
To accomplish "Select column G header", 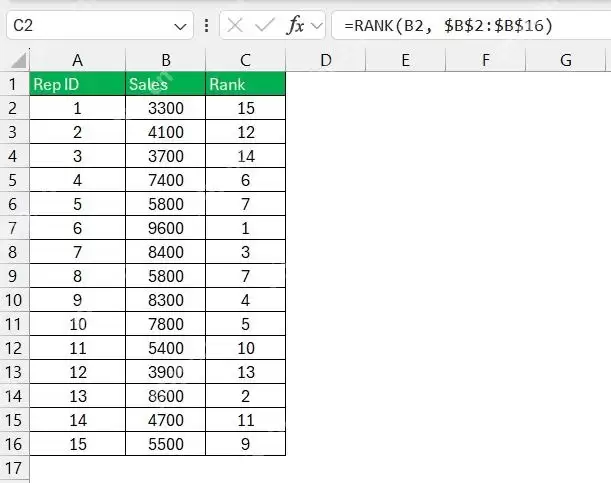I will [565, 60].
